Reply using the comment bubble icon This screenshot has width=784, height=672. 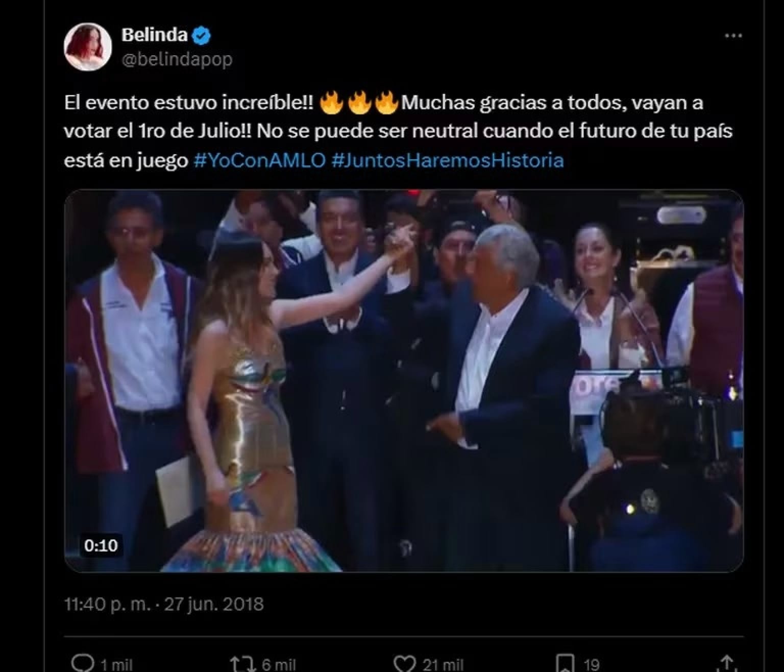pos(83,663)
